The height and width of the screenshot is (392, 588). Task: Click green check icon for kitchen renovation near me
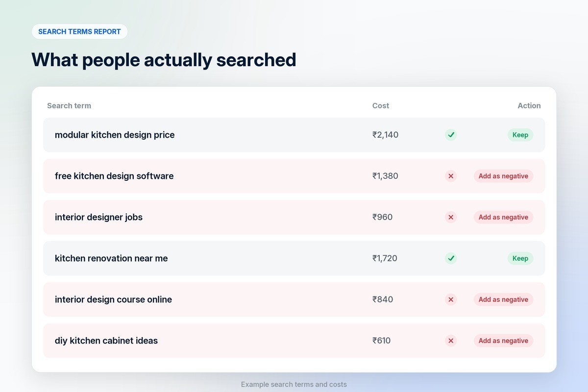(451, 258)
